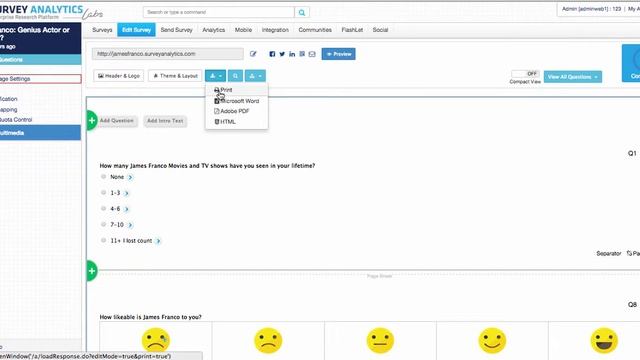The image size is (640, 360).
Task: Click green plus button at page break
Action: click(x=92, y=271)
